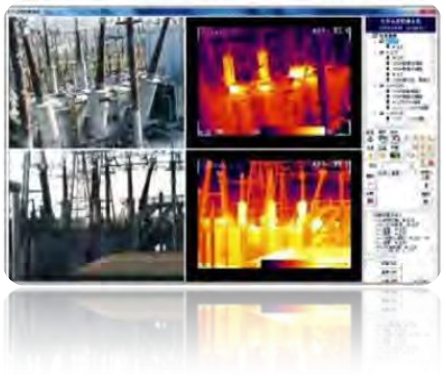Expand the first folder node under the tree root
This screenshot has height=376, width=446.
click(x=375, y=41)
